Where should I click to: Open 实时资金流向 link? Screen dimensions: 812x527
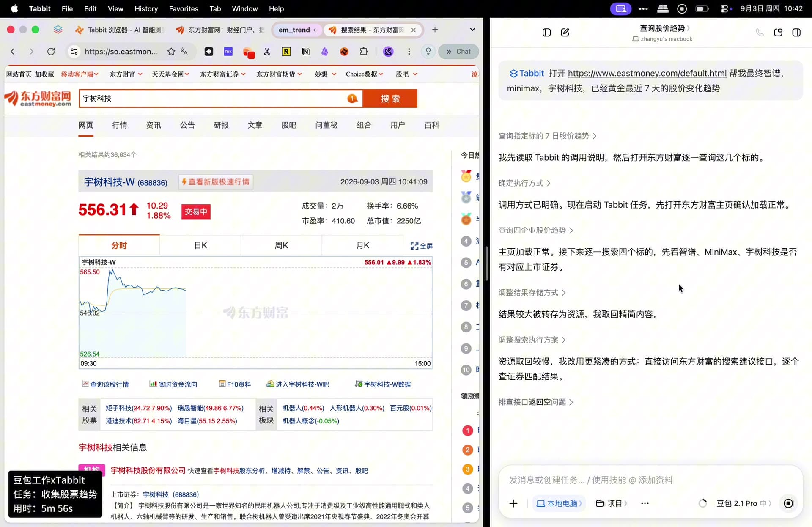tap(173, 384)
